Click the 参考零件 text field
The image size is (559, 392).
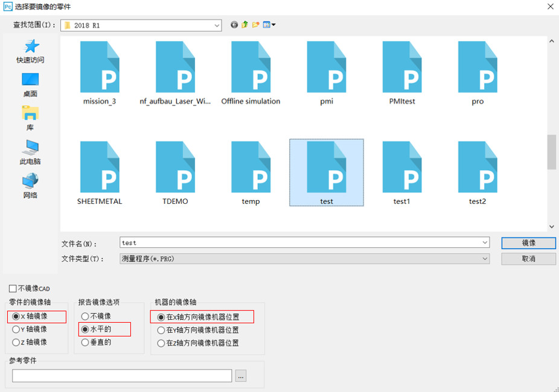[x=122, y=376]
